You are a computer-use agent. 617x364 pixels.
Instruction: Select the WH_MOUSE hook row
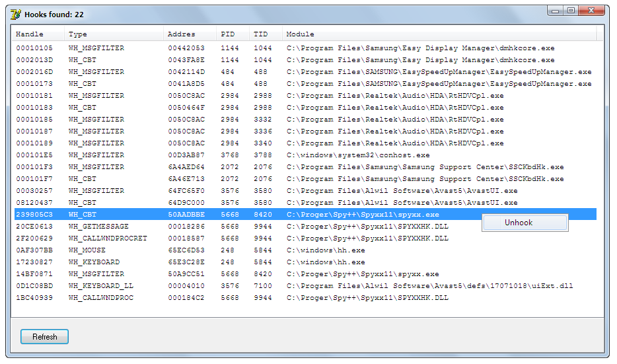click(86, 250)
